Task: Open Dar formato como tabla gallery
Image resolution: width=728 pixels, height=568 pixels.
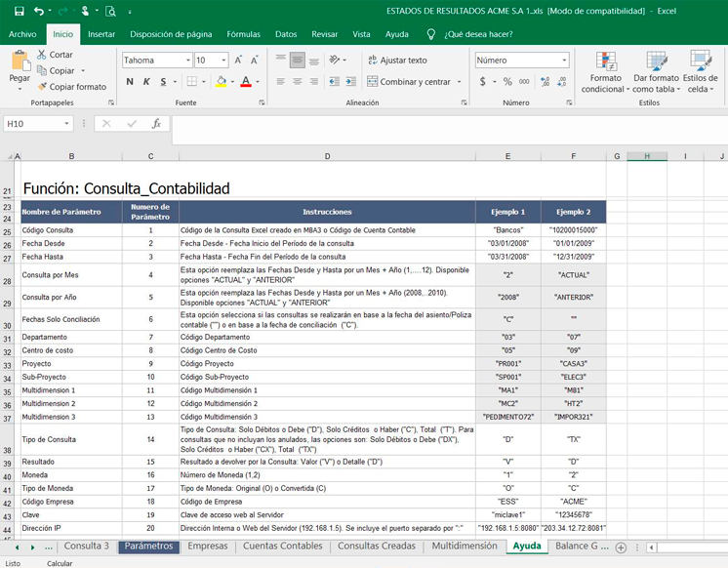Action: pos(656,72)
